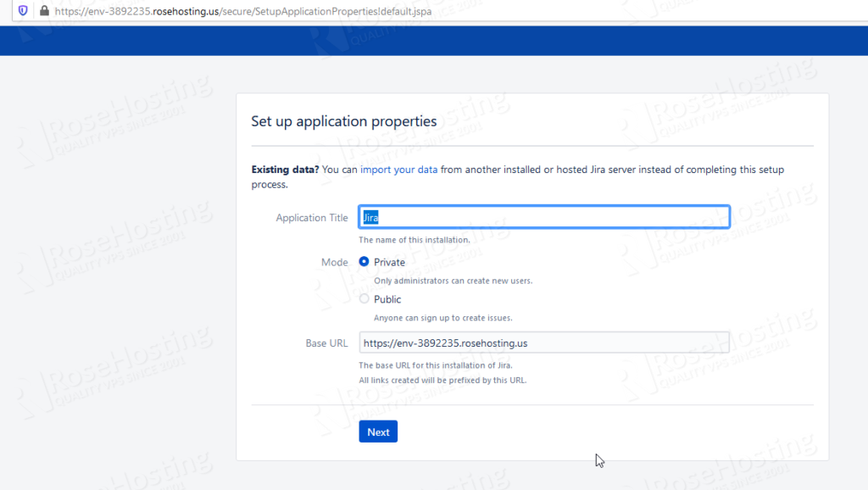Select the Public mode radio button
The width and height of the screenshot is (868, 490).
(x=364, y=299)
